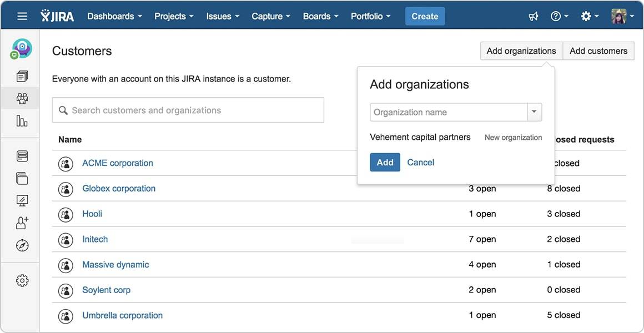
Task: Focus the Search customers and organizations box
Action: [x=188, y=110]
